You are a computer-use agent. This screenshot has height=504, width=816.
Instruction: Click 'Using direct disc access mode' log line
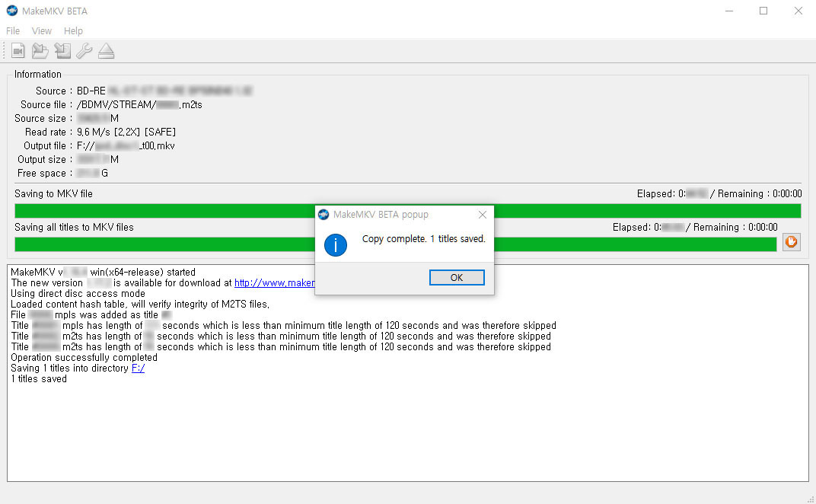[78, 293]
